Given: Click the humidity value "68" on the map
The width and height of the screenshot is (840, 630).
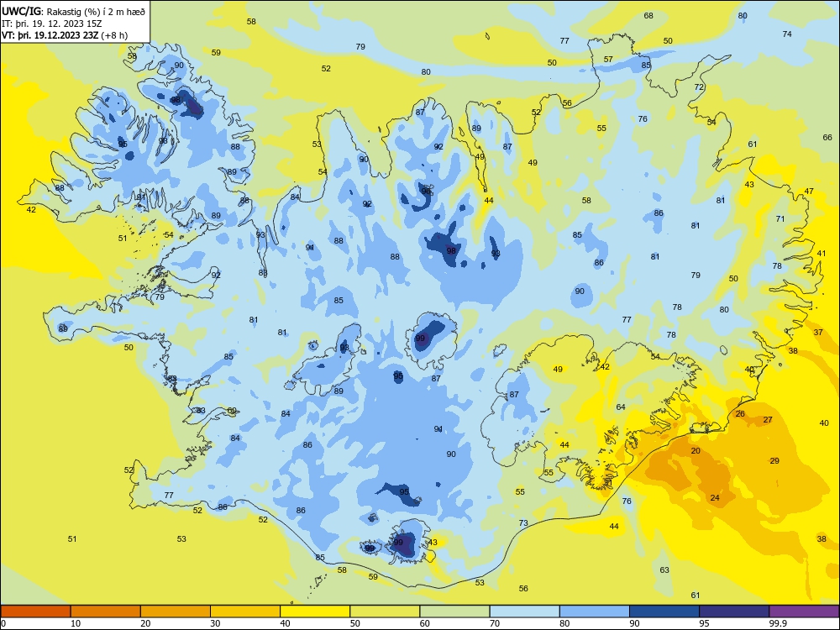Looking at the screenshot, I should [x=648, y=15].
